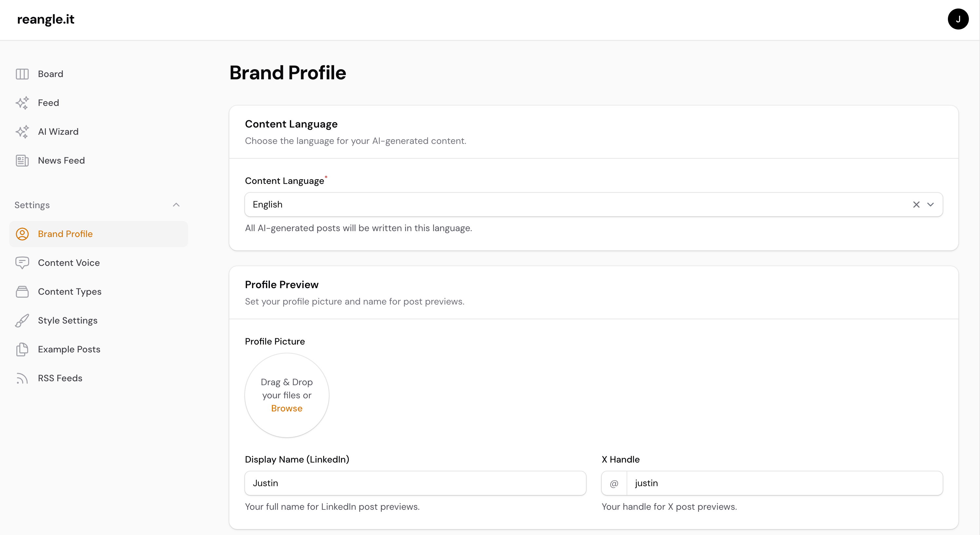Open the Board section

pos(50,74)
